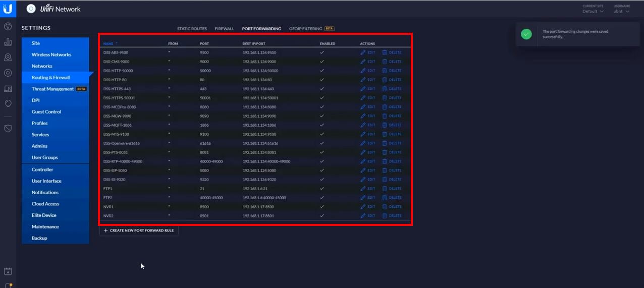Open the Statistics bar chart icon
The width and height of the screenshot is (644, 288).
point(8,42)
